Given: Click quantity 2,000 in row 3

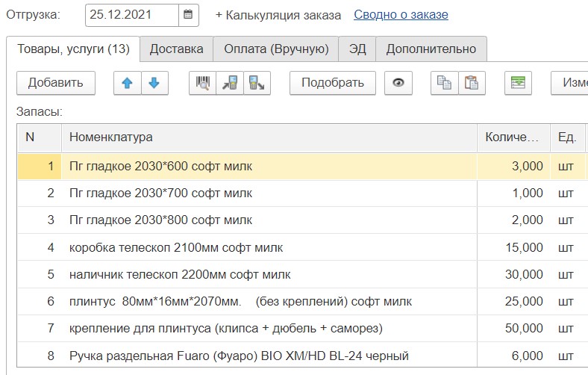Looking at the screenshot, I should [x=513, y=220].
